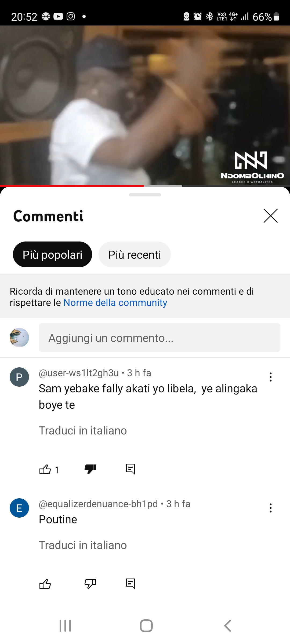Translate first comment with 'Traduci in italiano'
The width and height of the screenshot is (290, 644).
pyautogui.click(x=83, y=431)
